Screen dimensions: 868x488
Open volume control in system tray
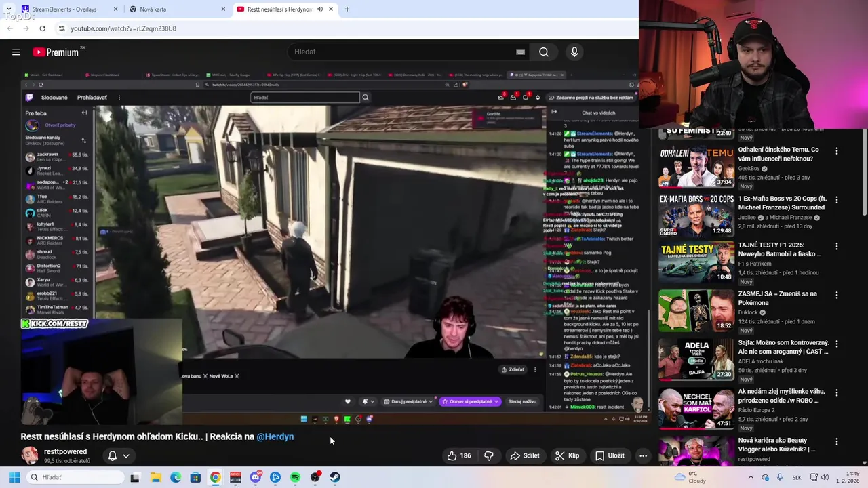[825, 477]
